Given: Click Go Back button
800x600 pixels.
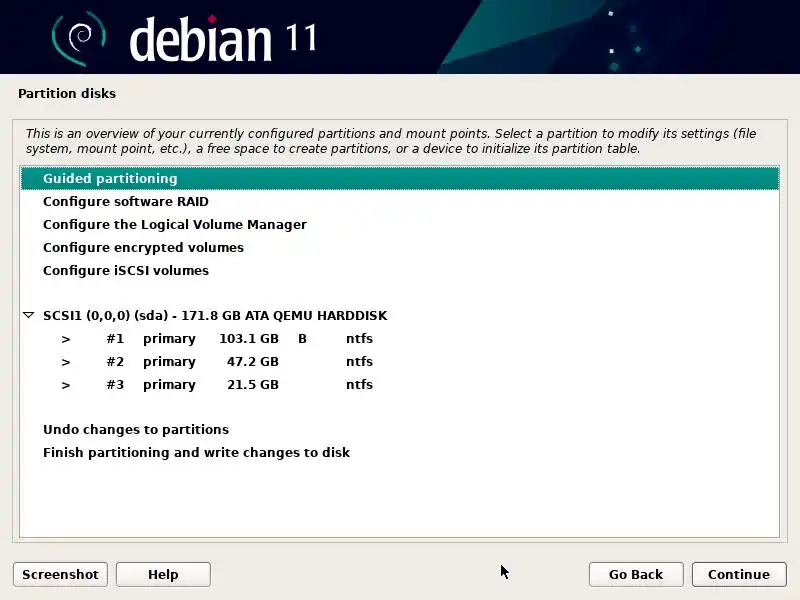Looking at the screenshot, I should point(636,574).
